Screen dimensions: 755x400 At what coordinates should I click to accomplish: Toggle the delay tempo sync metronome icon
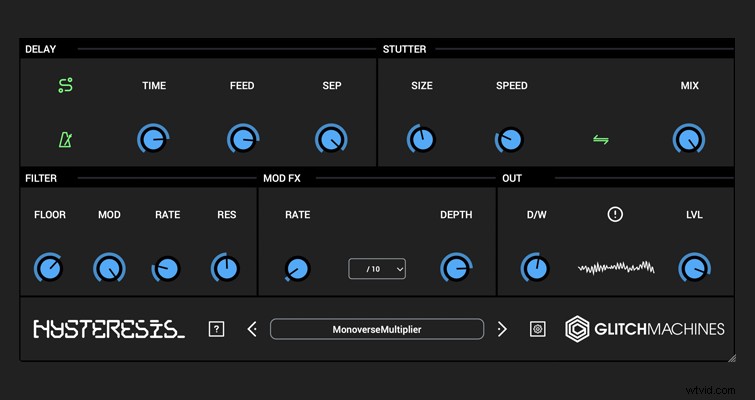click(x=65, y=140)
